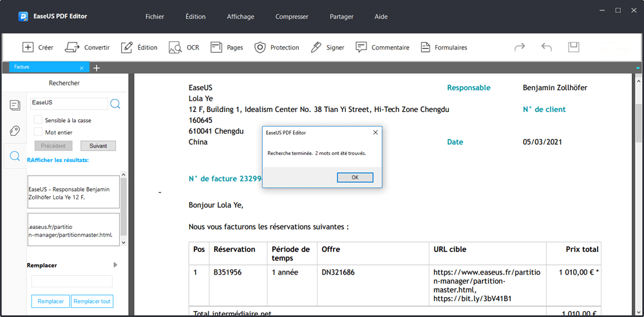Open the Affichage menu

(x=240, y=16)
